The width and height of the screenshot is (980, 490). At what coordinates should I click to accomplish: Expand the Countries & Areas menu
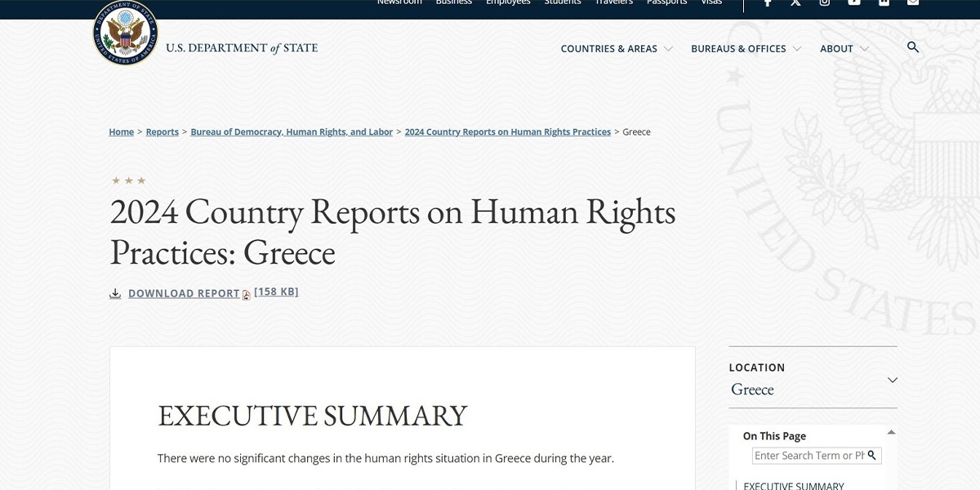[617, 49]
